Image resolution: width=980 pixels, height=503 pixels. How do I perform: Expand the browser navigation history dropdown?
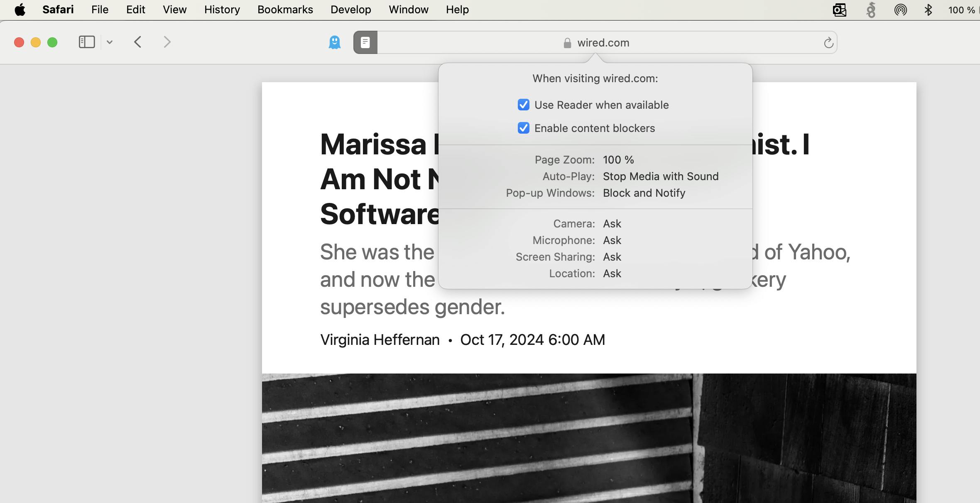coord(109,42)
